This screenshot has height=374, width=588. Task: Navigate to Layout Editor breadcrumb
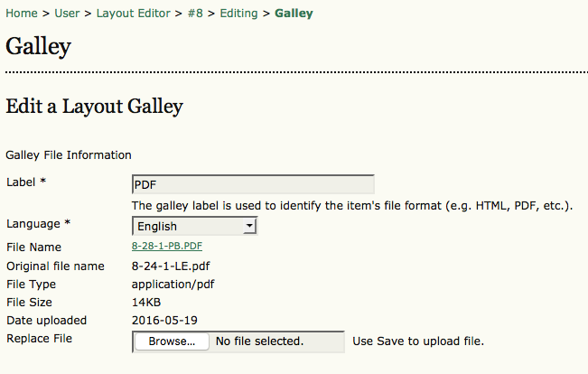(137, 14)
